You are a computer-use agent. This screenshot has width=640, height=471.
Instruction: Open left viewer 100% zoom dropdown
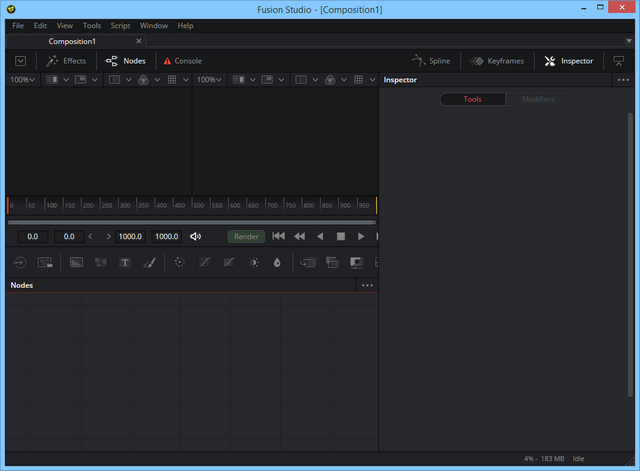[21, 79]
